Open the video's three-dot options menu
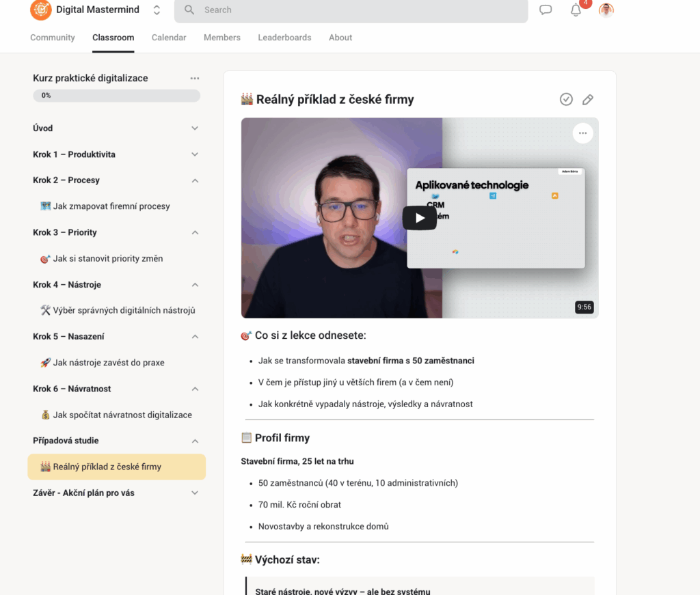 point(582,133)
